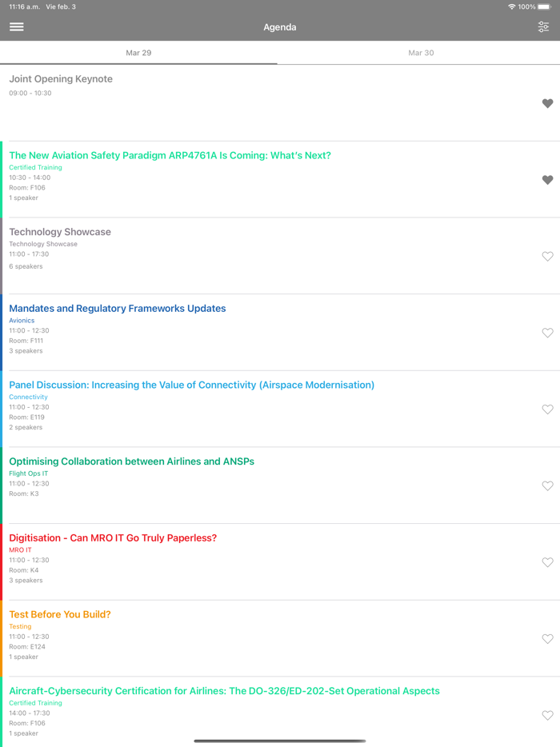Screen dimensions: 560x747
Task: Click the Testing track label
Action: point(20,626)
